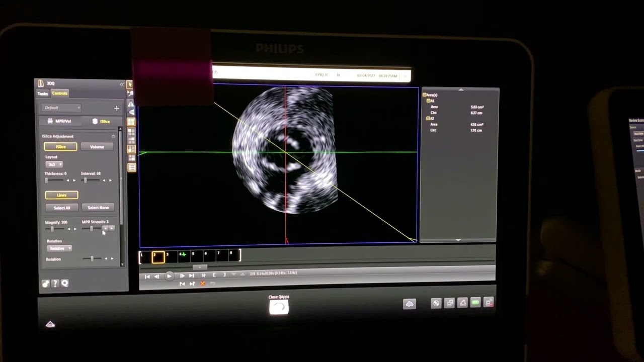
Task: Toggle the Lines button
Action: (x=61, y=195)
